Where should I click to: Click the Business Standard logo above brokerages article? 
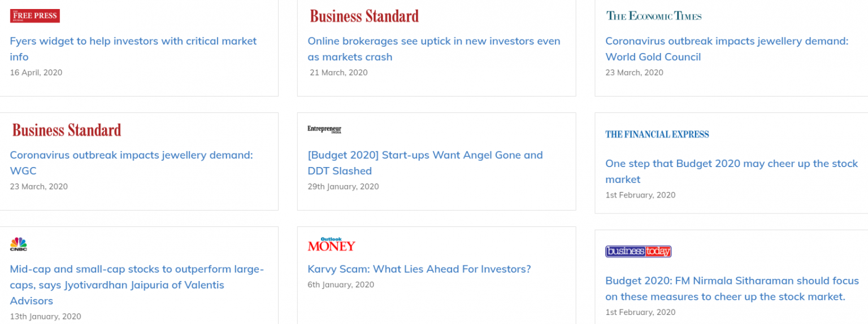pos(364,16)
